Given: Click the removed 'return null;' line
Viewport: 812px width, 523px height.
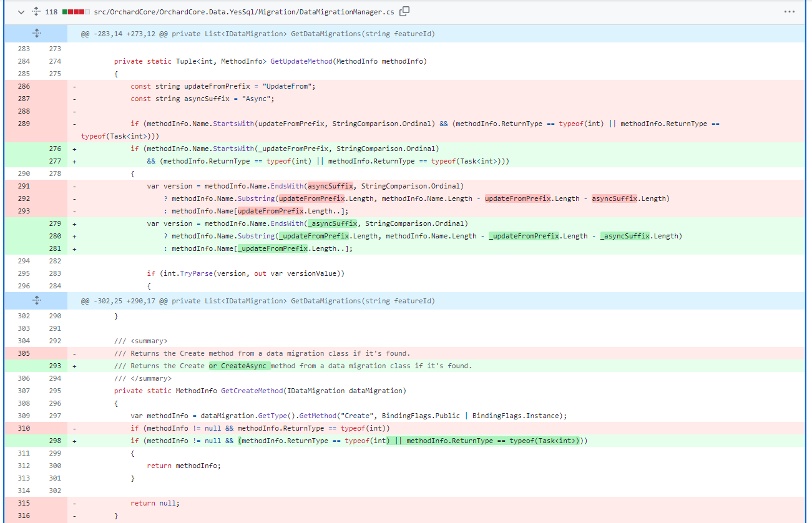Looking at the screenshot, I should click(155, 503).
